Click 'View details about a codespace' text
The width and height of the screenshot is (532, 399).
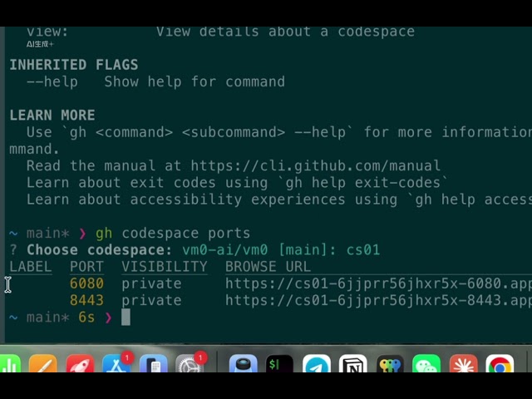tap(285, 32)
